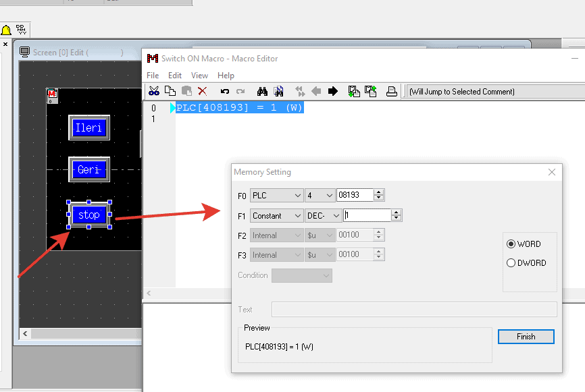Click the yellow alarm bell icon

click(x=6, y=30)
